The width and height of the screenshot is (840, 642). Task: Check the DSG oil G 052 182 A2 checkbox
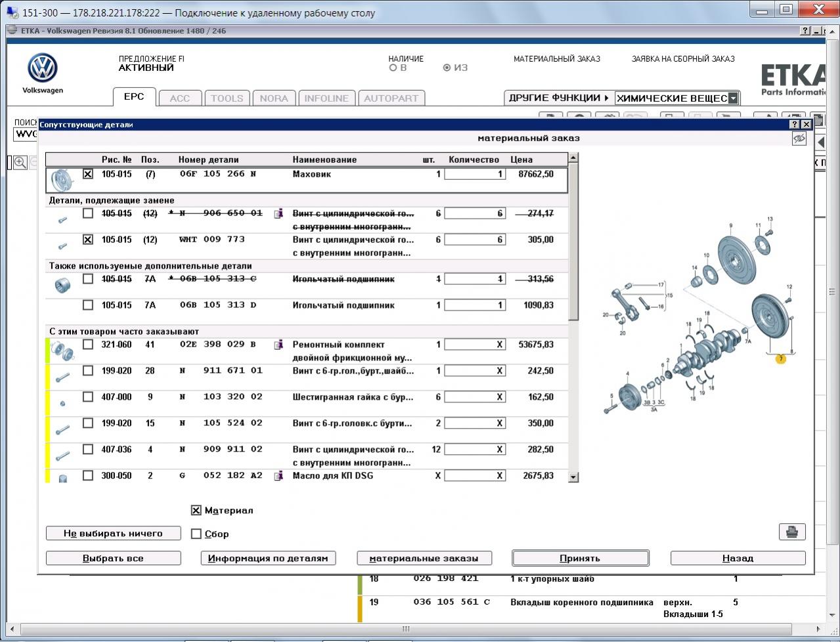tap(88, 476)
